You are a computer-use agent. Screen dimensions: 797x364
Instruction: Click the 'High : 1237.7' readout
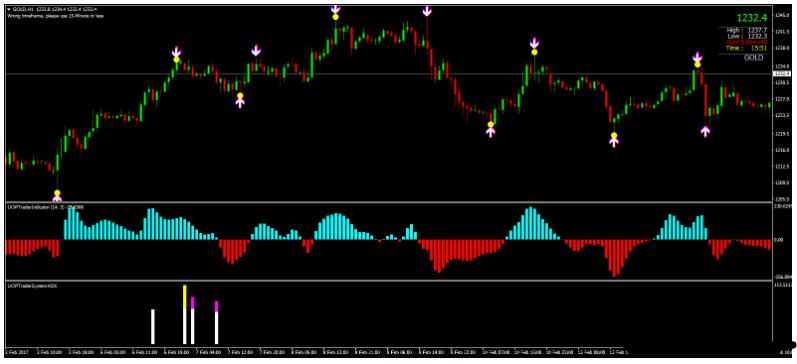[746, 30]
